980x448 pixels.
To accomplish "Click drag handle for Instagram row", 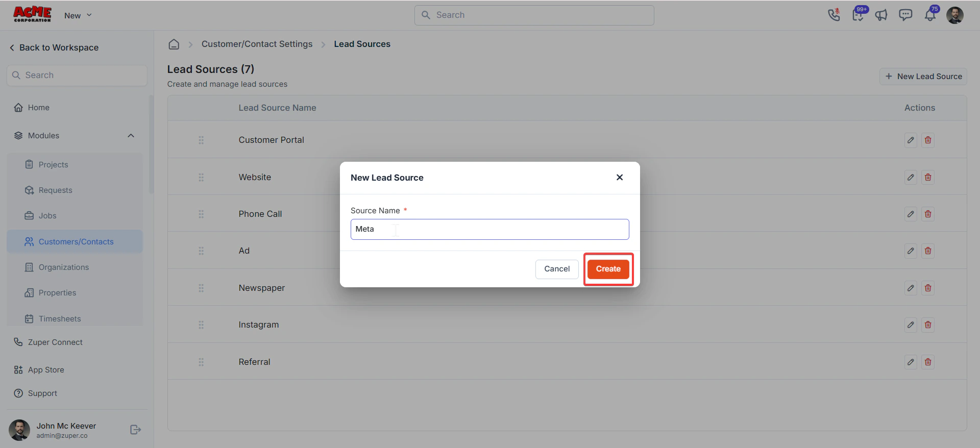I will (201, 325).
